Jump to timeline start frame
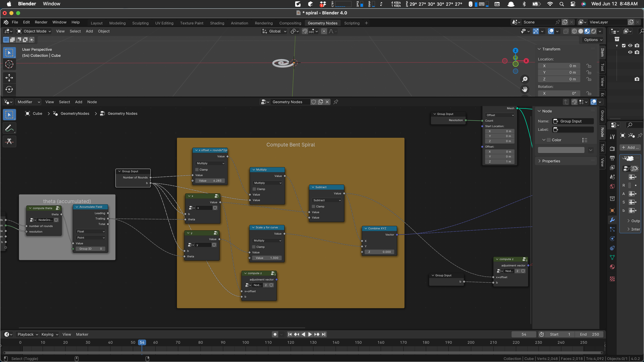This screenshot has width=644, height=362. coord(290,334)
